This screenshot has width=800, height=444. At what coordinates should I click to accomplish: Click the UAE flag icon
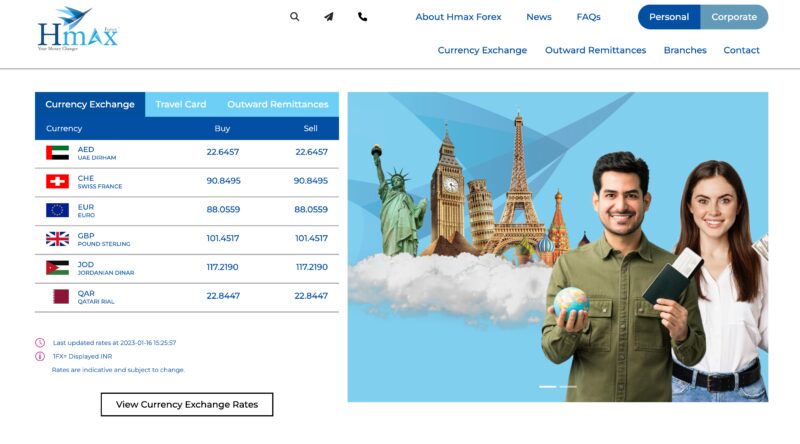[x=57, y=153]
